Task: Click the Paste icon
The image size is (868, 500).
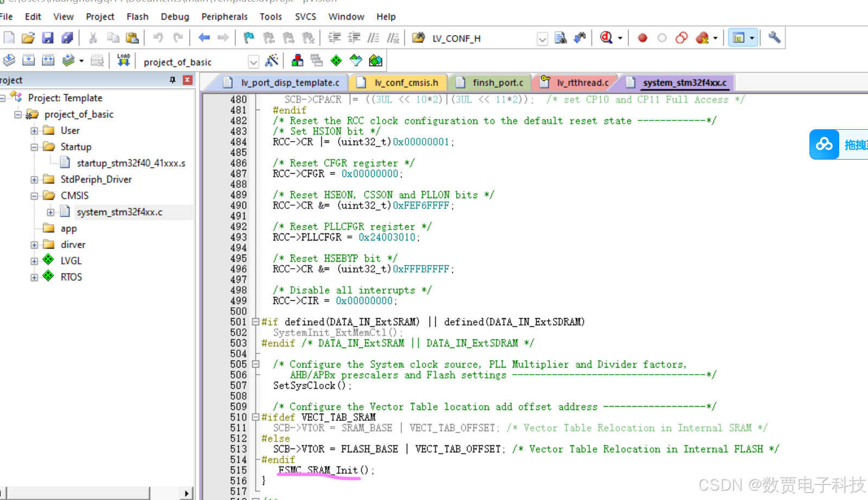Action: (x=132, y=37)
